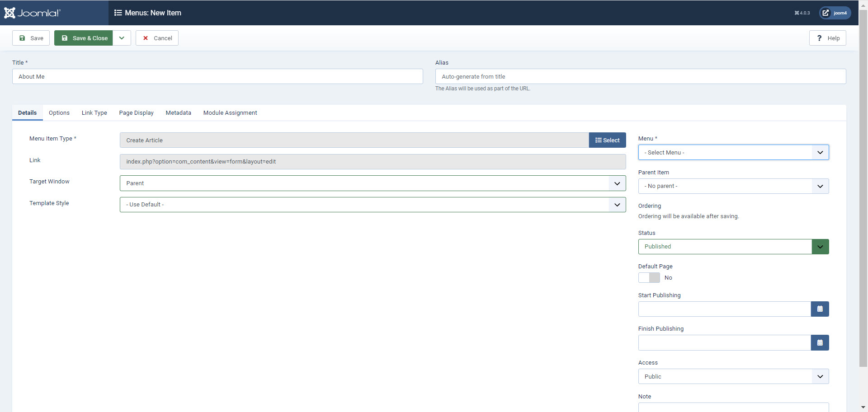This screenshot has width=868, height=412.
Task: Open the Page Display tab
Action: tap(136, 113)
